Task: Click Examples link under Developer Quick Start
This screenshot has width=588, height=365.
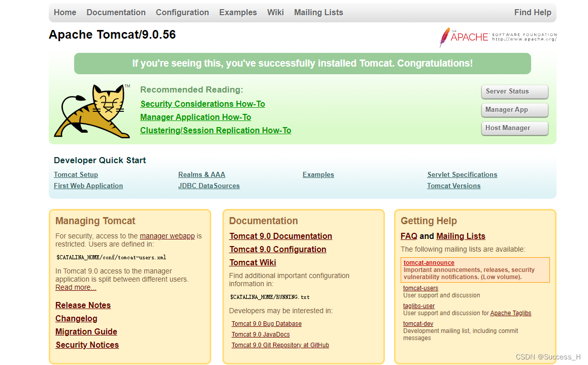Action: click(318, 174)
